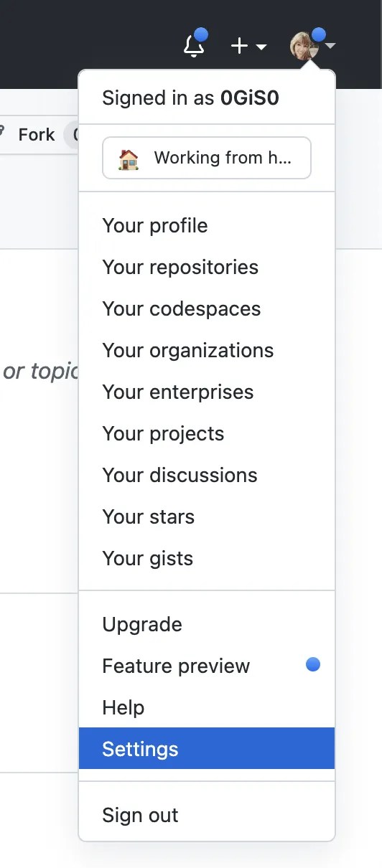Open the notifications bell icon

click(193, 46)
